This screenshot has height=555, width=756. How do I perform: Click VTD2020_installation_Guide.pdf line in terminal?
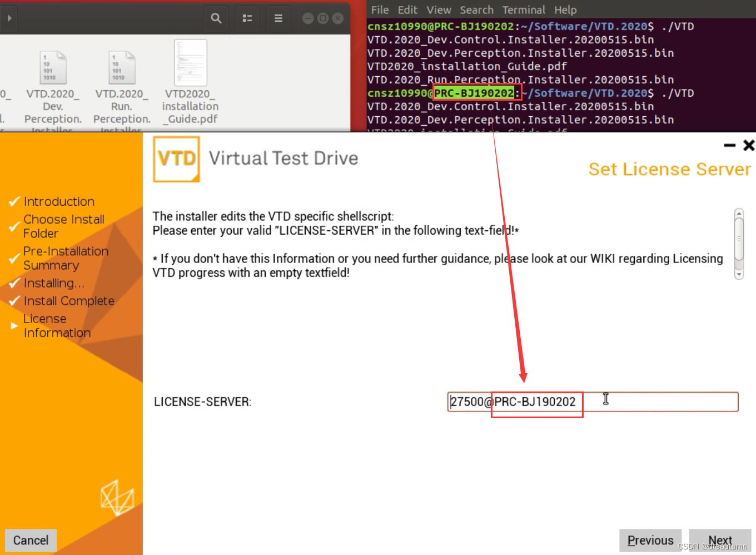[467, 66]
